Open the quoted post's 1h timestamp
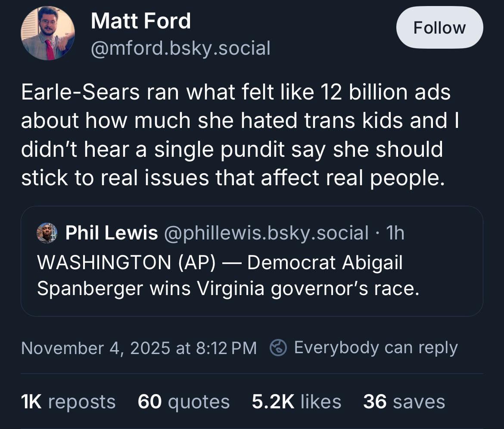 pos(395,233)
